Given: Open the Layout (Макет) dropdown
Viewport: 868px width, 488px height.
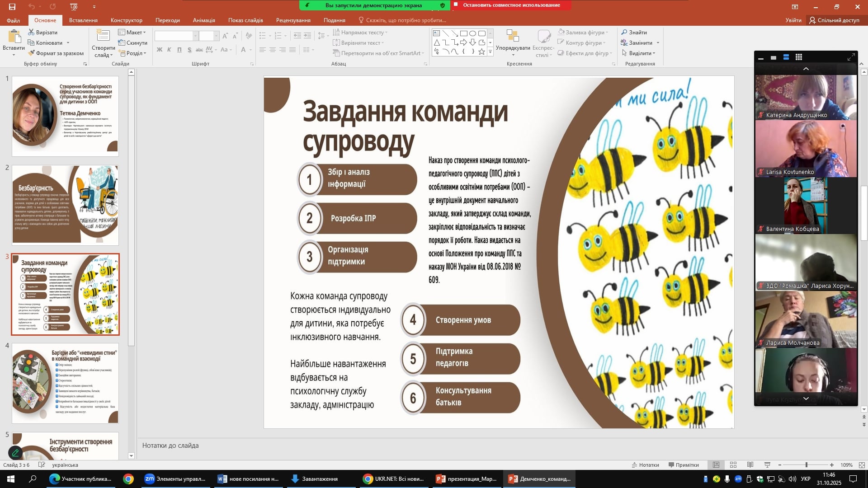Looking at the screenshot, I should click(132, 32).
